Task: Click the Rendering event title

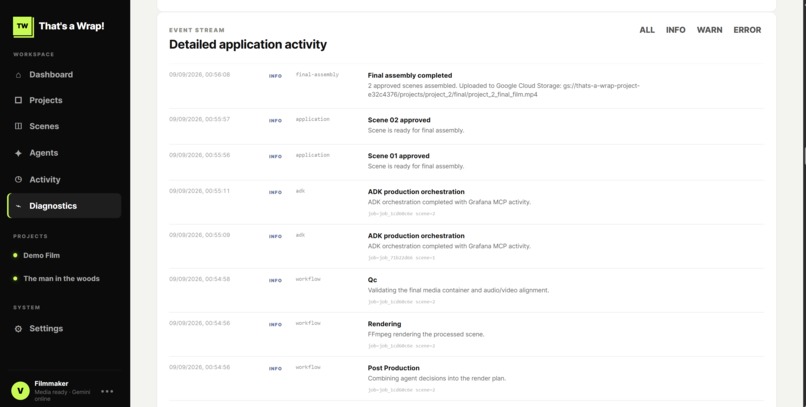Action: (384, 324)
